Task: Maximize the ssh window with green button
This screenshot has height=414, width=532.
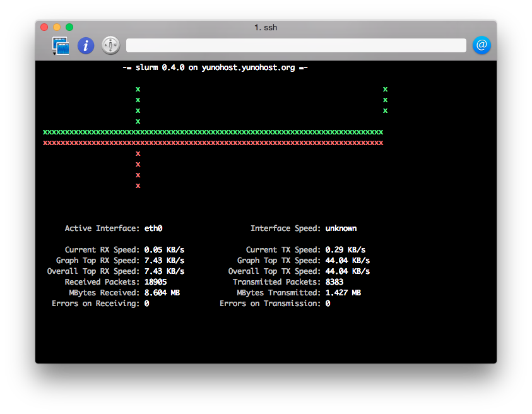Action: [69, 27]
